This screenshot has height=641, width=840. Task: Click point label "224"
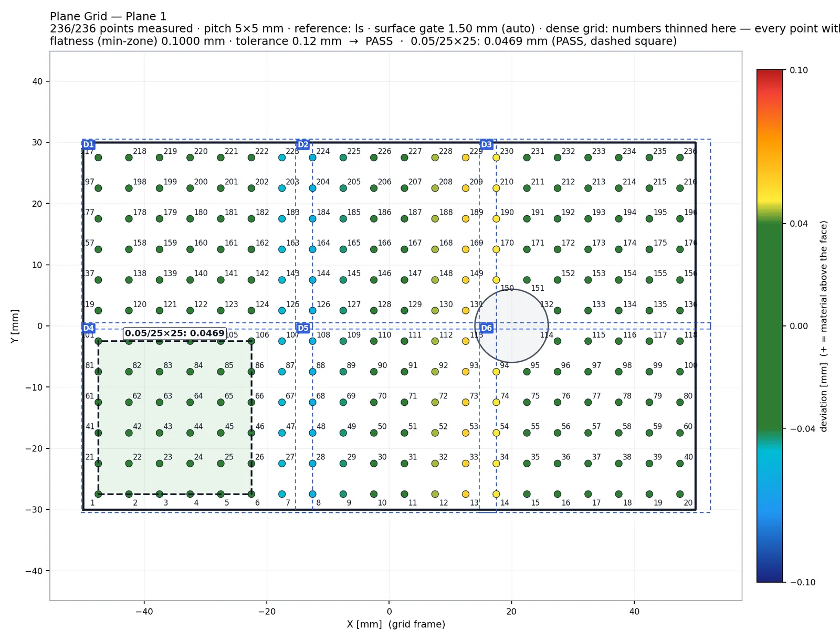323,151
